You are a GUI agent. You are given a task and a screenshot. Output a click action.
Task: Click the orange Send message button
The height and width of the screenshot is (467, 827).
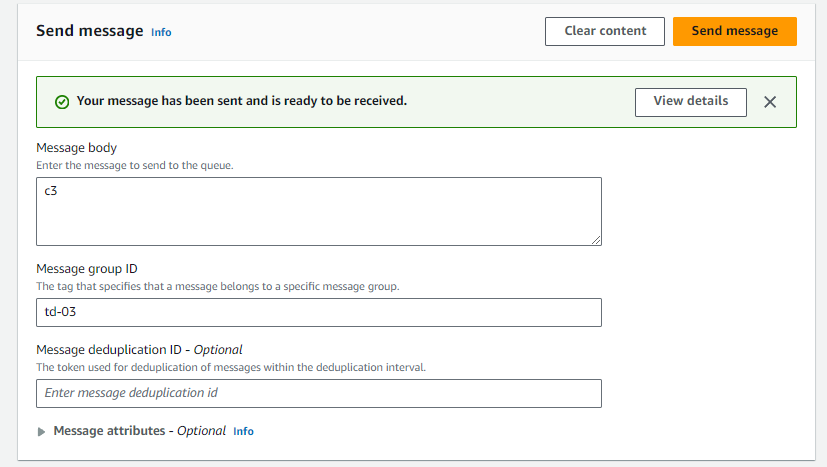(734, 31)
